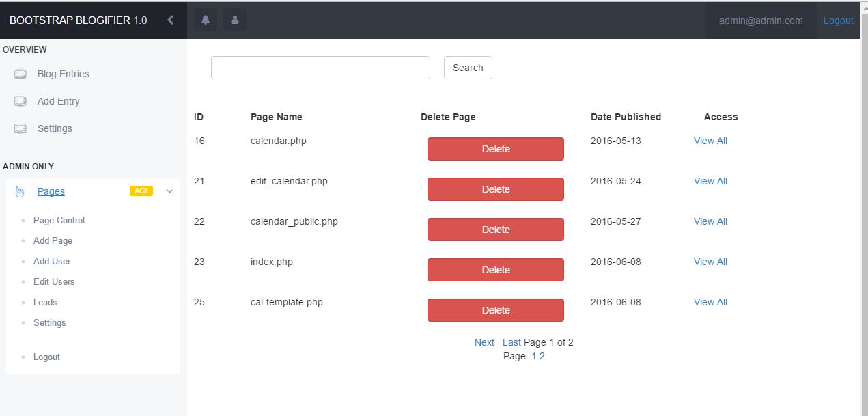The height and width of the screenshot is (416, 868).
Task: Open Add Entry in sidebar
Action: (x=59, y=101)
